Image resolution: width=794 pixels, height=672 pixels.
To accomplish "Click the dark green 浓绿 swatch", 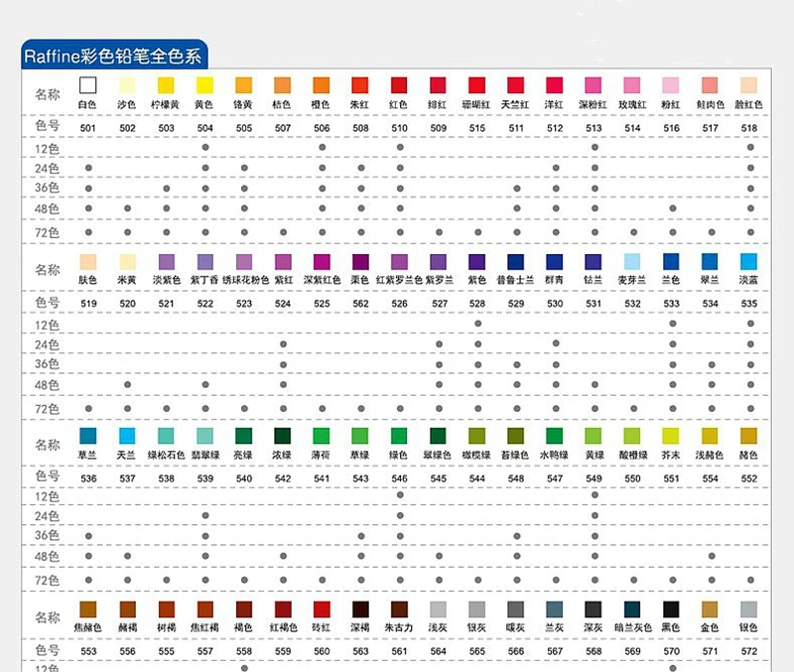I will pyautogui.click(x=283, y=436).
